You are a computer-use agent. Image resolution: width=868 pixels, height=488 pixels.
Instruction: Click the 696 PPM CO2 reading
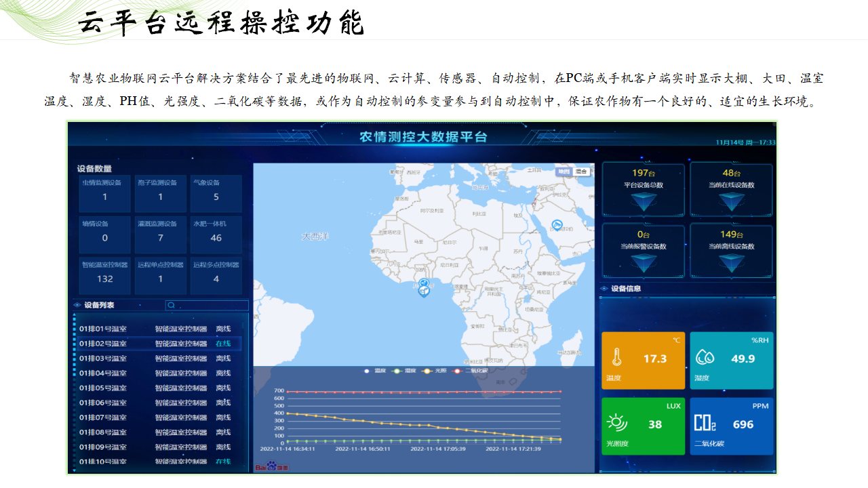click(743, 424)
